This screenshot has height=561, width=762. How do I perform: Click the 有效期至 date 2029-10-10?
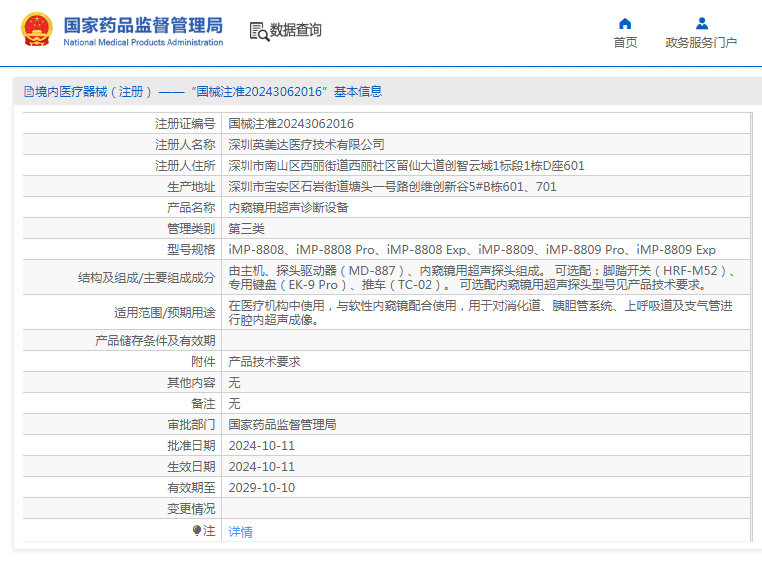[262, 488]
